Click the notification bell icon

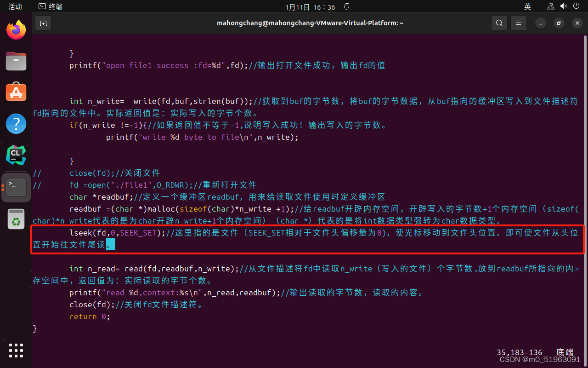tap(346, 6)
